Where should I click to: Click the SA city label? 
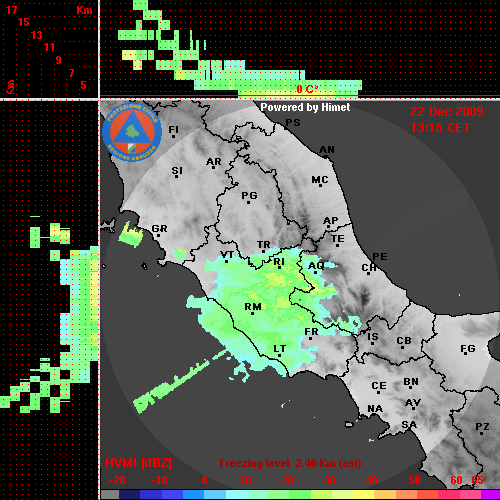coord(409,425)
